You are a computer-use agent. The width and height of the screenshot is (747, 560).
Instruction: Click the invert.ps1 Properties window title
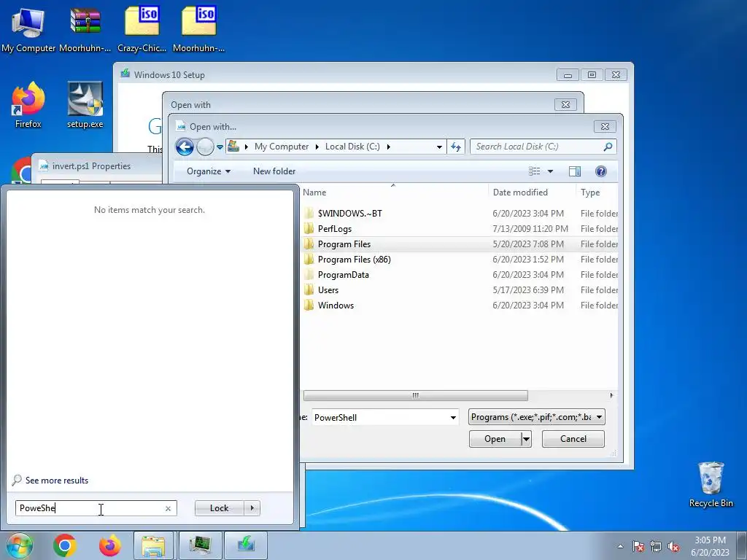pos(91,166)
